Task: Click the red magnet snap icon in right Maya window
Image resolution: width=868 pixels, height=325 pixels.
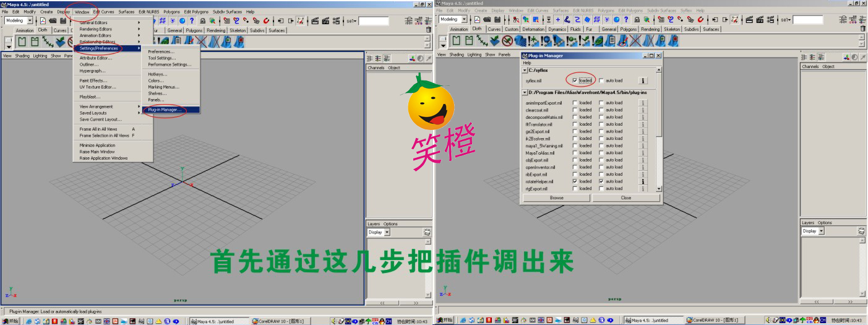Action: tap(700, 19)
